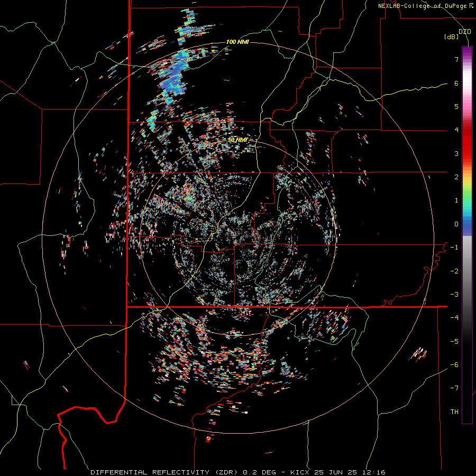Screen dimensions: 476x476
Task: Click the 100 NMI range ring label
Action: tap(237, 42)
